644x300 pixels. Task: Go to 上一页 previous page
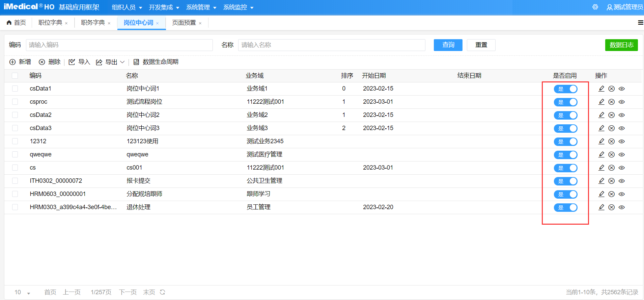[72, 292]
